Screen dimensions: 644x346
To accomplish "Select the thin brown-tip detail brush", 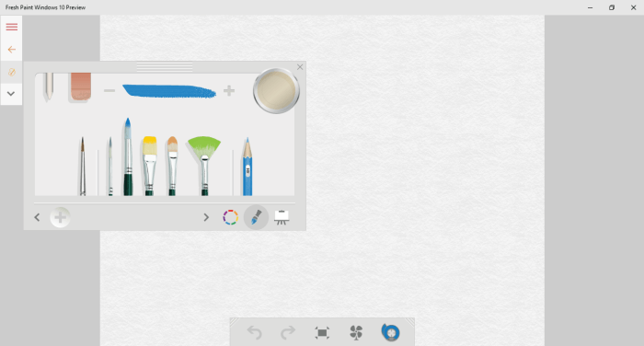I will pos(83,166).
